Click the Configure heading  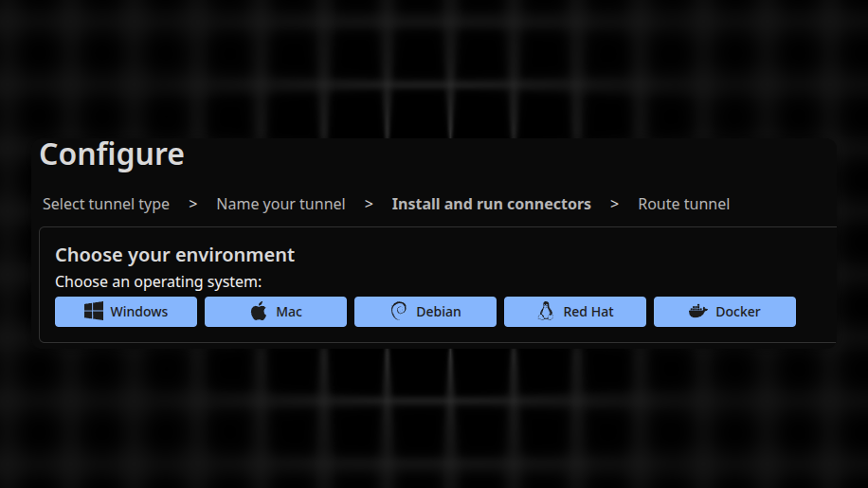pyautogui.click(x=112, y=154)
